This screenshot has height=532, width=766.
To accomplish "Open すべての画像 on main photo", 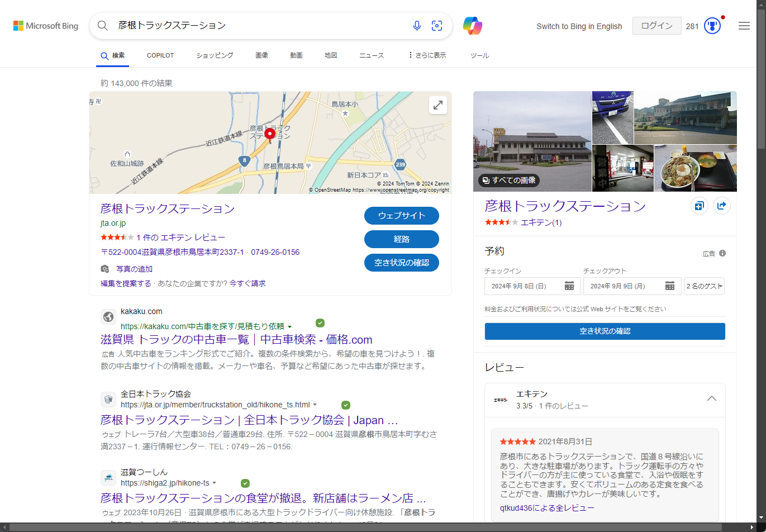I will coord(509,180).
